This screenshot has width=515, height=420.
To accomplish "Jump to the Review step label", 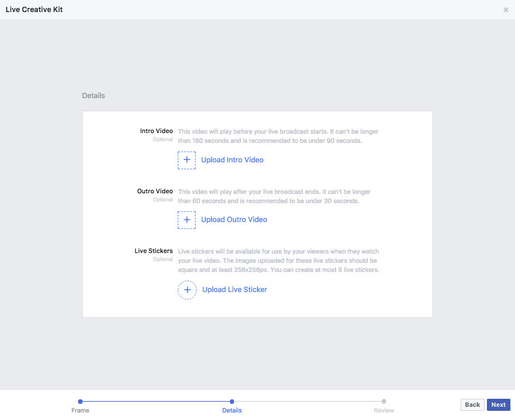I will (384, 411).
